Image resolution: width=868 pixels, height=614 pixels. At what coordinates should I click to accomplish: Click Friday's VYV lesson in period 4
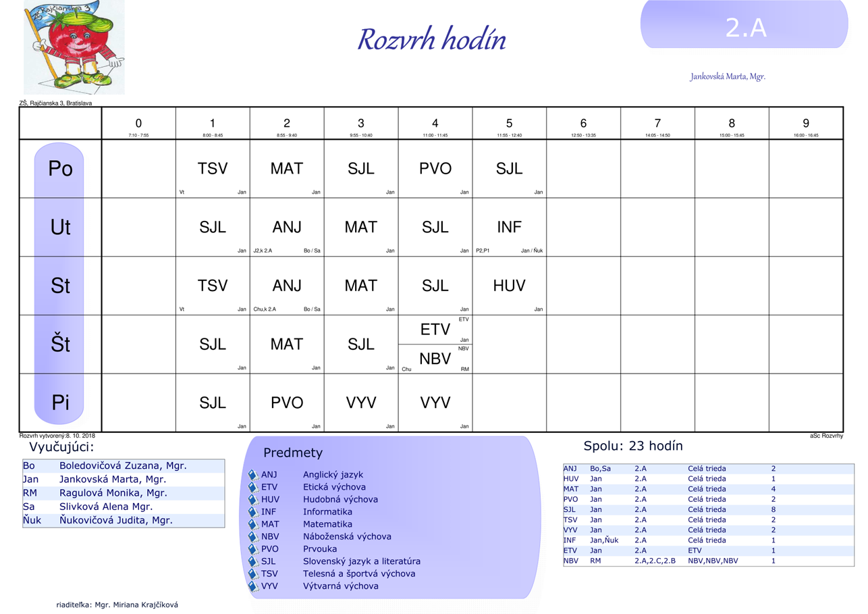pos(435,403)
